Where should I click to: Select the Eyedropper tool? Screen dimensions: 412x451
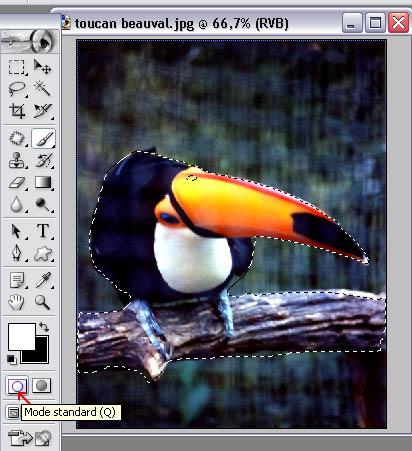[43, 280]
